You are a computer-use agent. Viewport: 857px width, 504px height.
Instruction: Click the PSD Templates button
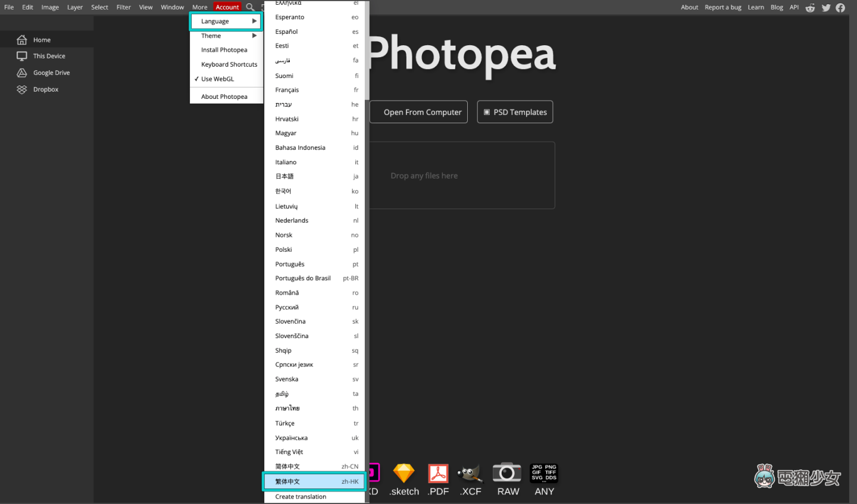pos(515,111)
